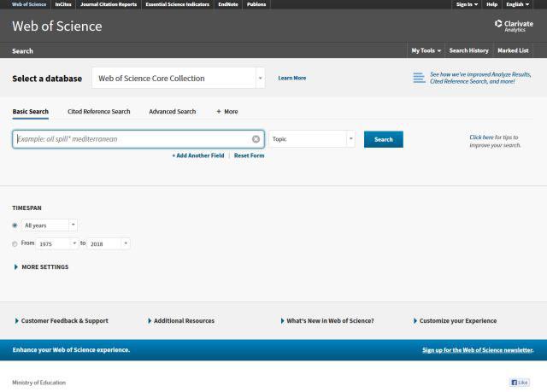547x392 pixels.
Task: Click Web of Science in top navigation bar
Action: pos(29,4)
